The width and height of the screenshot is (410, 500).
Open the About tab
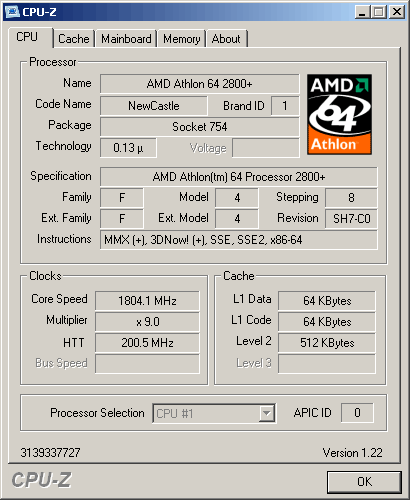[x=226, y=39]
